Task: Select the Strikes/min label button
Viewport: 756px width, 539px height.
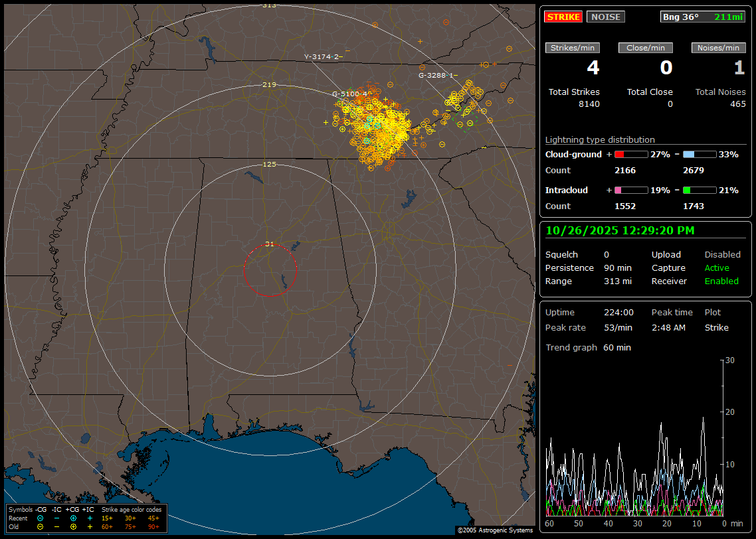Action: pos(573,48)
